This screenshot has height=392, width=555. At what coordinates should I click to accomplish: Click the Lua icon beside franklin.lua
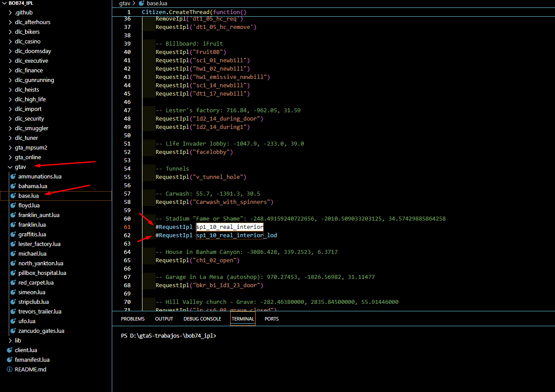coord(13,225)
